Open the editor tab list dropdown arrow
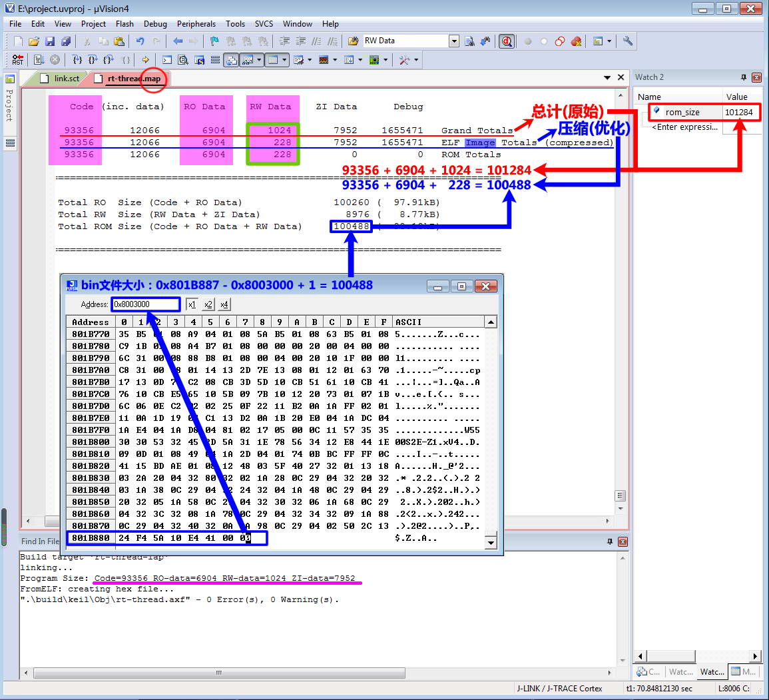 tap(607, 77)
